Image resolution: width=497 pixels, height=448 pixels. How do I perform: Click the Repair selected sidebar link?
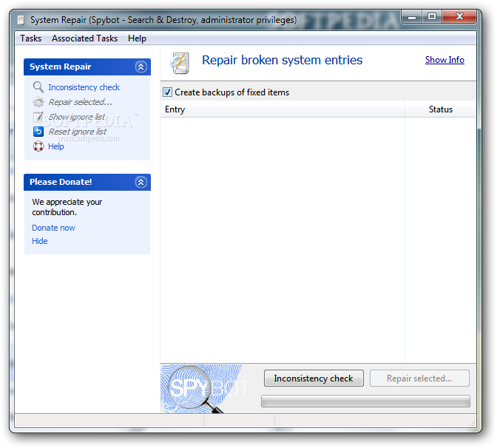[80, 102]
